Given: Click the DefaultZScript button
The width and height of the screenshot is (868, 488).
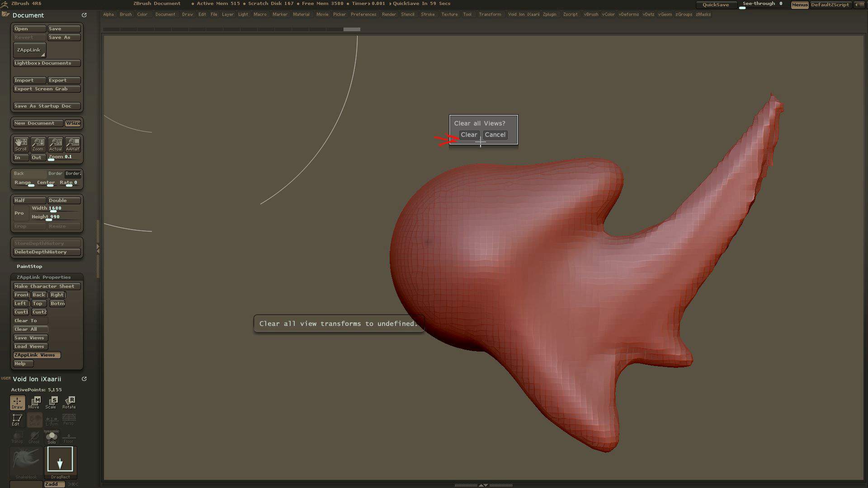Looking at the screenshot, I should [x=830, y=5].
